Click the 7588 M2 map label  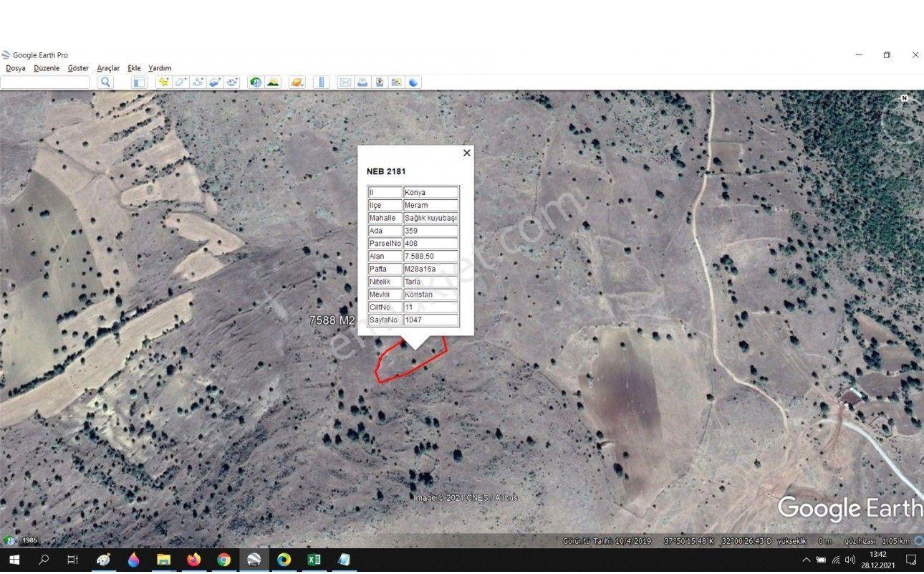[x=332, y=321]
